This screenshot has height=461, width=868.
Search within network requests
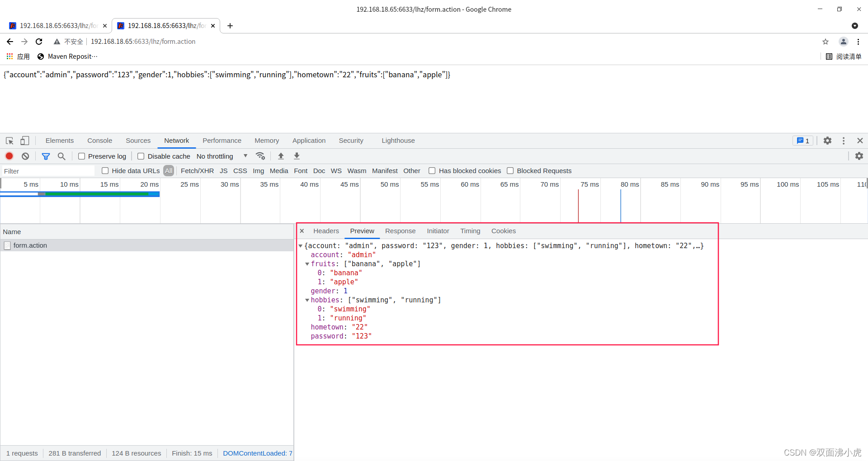61,156
